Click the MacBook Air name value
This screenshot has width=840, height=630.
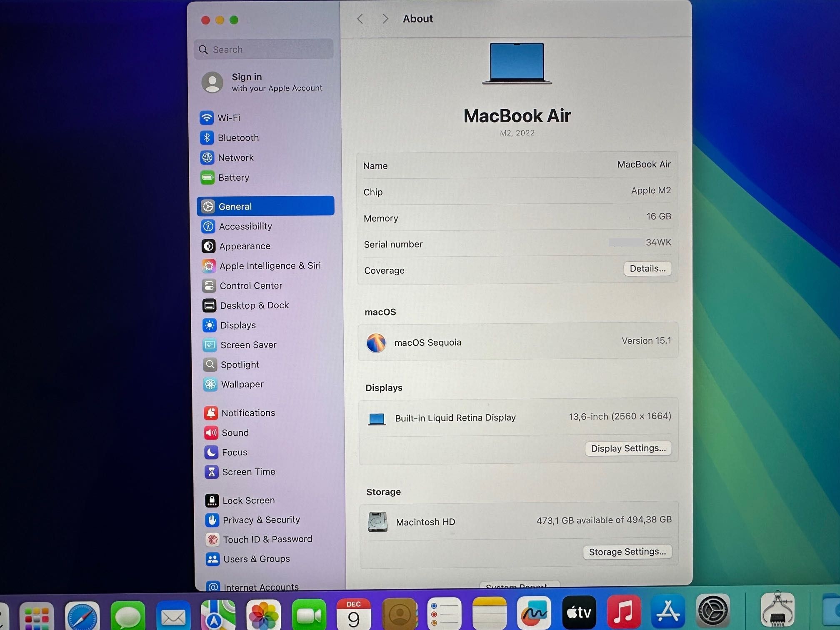[x=644, y=165]
